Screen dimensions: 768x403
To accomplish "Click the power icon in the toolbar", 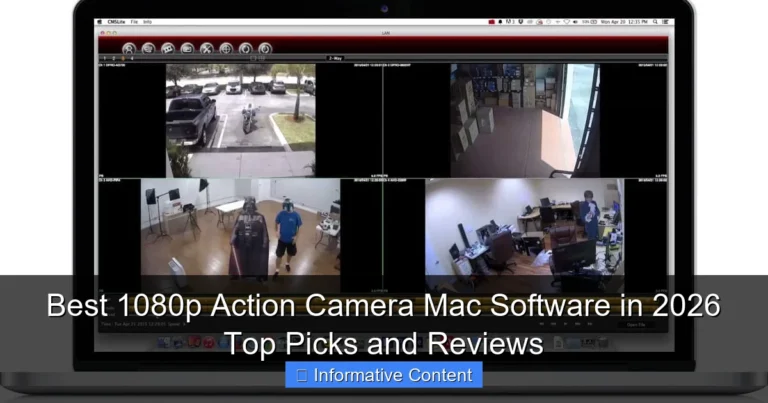I will click(x=265, y=48).
